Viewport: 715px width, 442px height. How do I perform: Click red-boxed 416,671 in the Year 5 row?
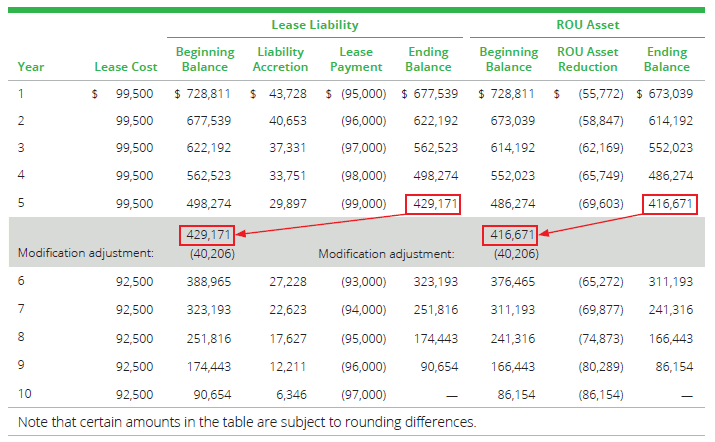click(667, 204)
